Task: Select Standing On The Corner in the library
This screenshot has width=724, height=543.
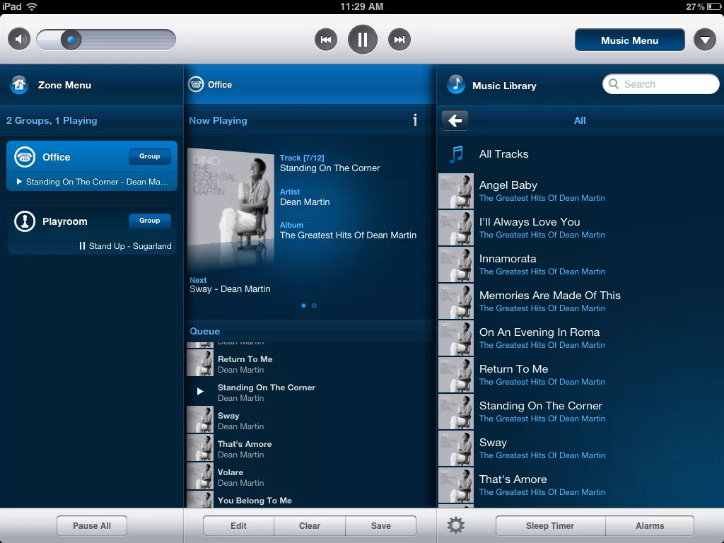Action: 580,411
